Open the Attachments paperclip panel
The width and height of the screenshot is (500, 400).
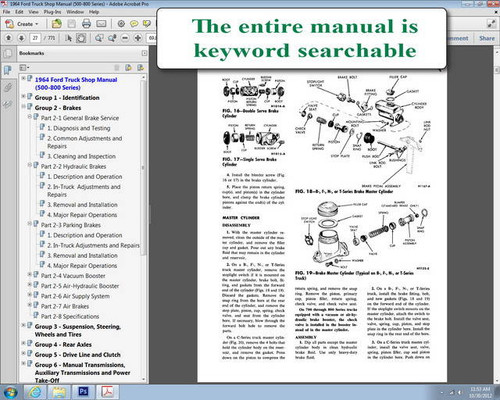[x=7, y=88]
